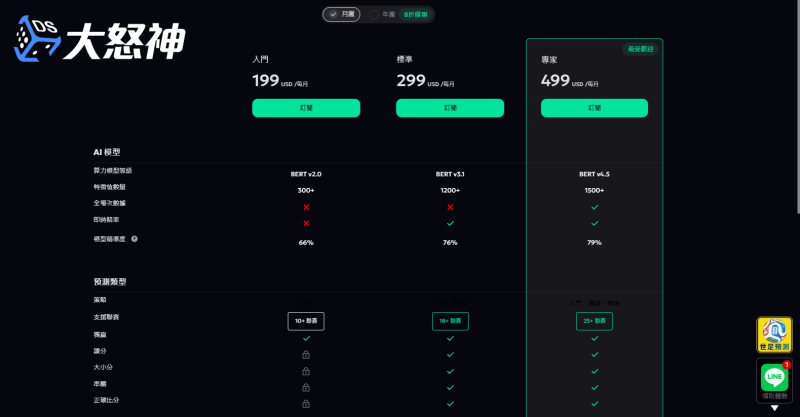Click the 'AI 模型' section heading

[107, 152]
